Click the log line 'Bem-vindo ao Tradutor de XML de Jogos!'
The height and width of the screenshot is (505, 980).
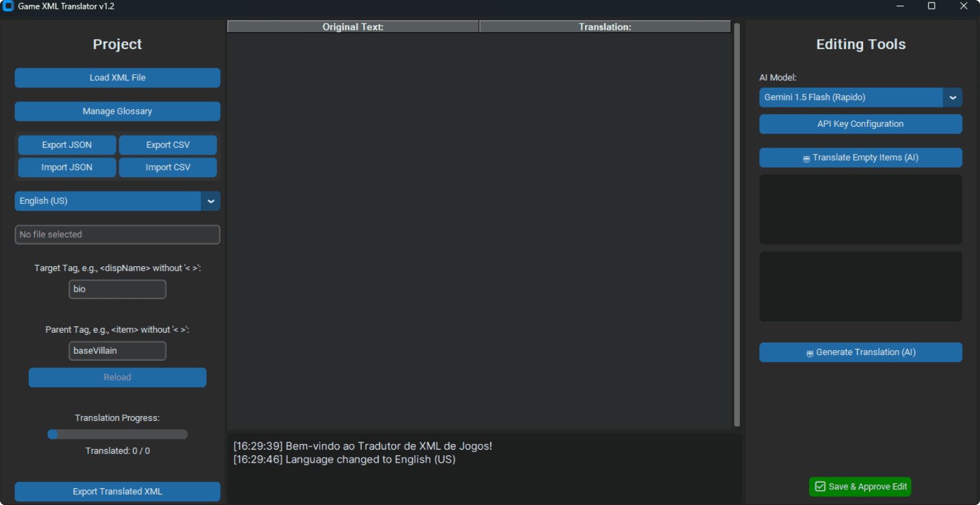(x=363, y=446)
